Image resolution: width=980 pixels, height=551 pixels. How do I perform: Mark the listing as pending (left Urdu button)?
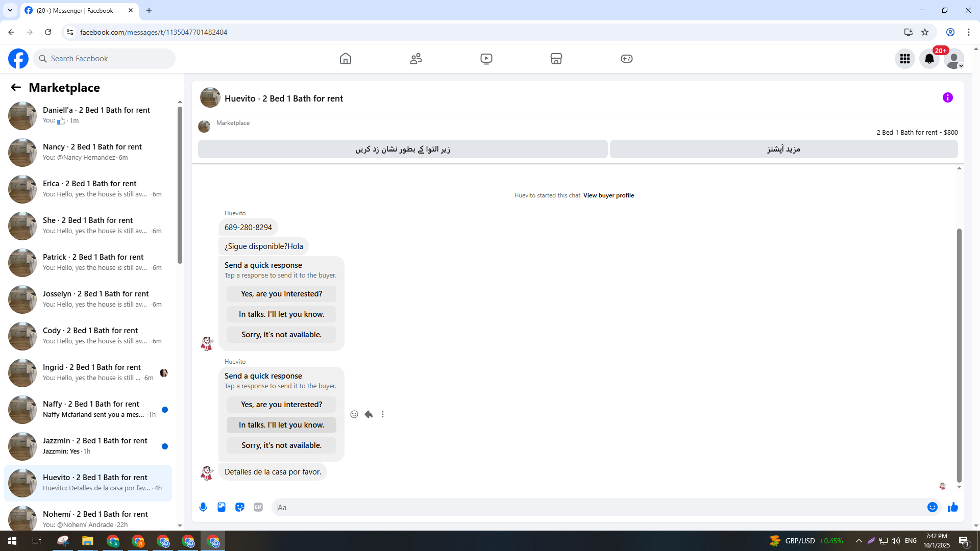coord(403,149)
